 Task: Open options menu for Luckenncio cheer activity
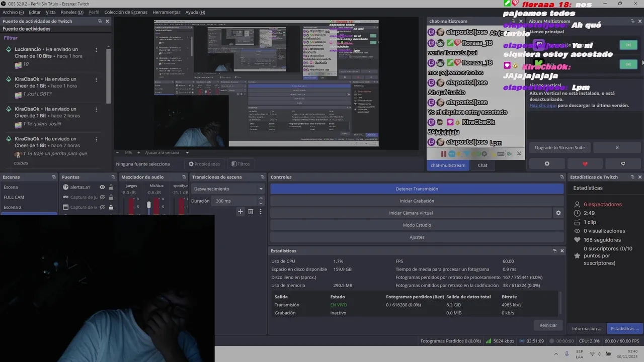96,50
